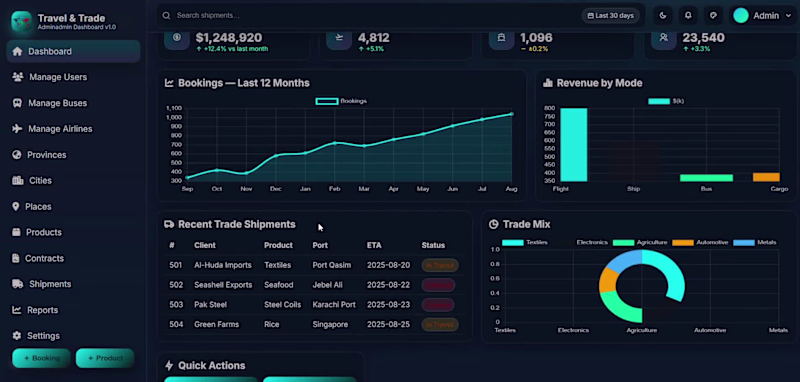Screen dimensions: 800x382
Task: Click the Jebel Ali port cell
Action: [x=328, y=285]
